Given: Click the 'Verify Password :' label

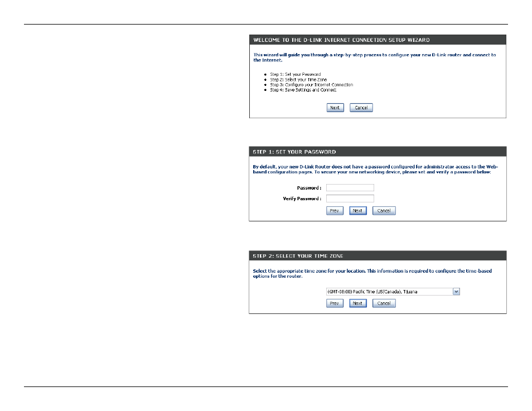Looking at the screenshot, I should [302, 199].
